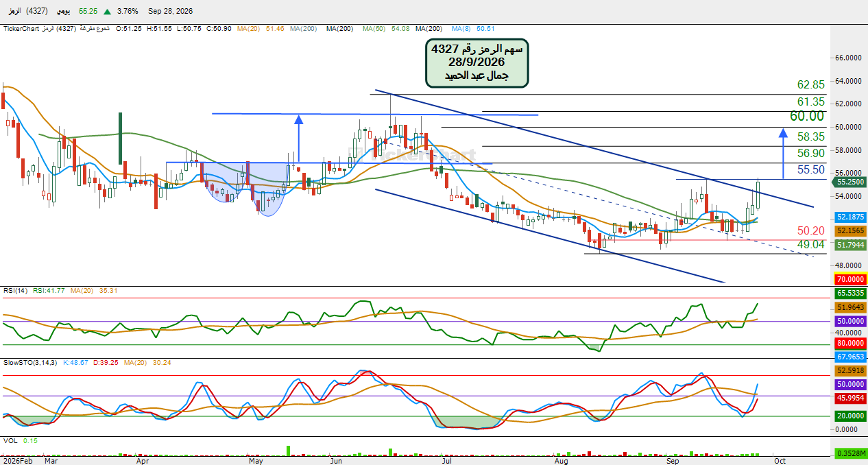
Task: Click the blue upward arrow beside 55.50
Action: 783,154
